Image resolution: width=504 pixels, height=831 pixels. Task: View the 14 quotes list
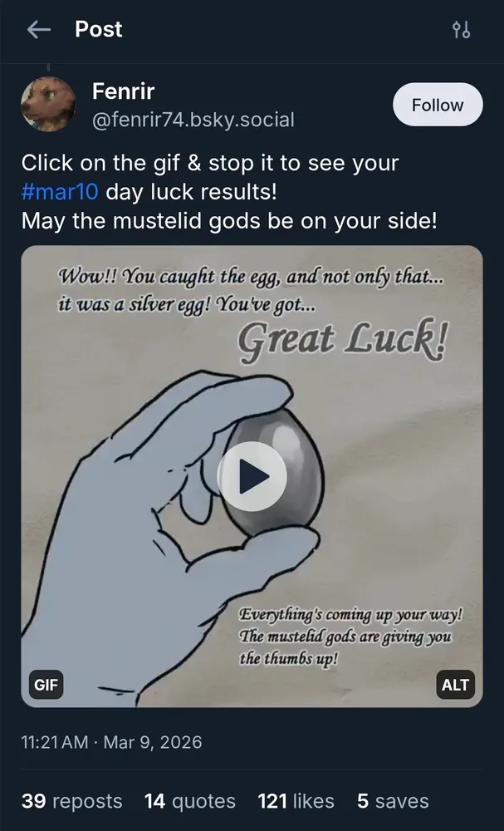(x=190, y=801)
